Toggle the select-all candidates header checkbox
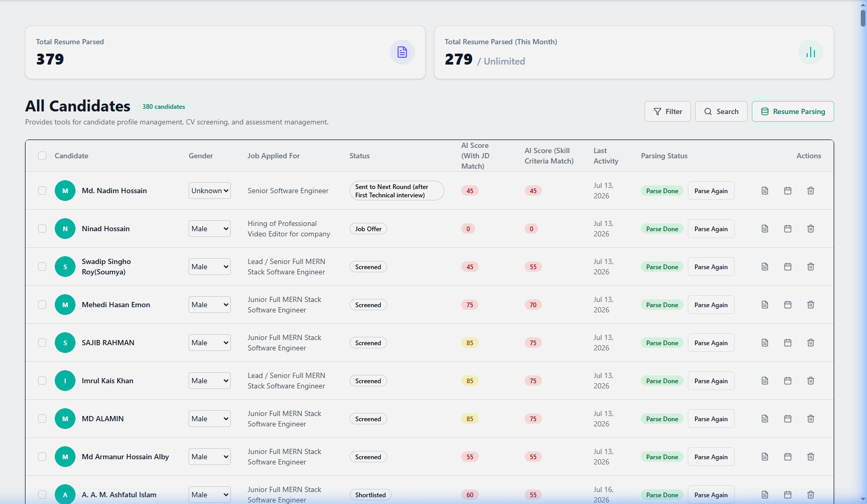This screenshot has width=867, height=504. 42,156
